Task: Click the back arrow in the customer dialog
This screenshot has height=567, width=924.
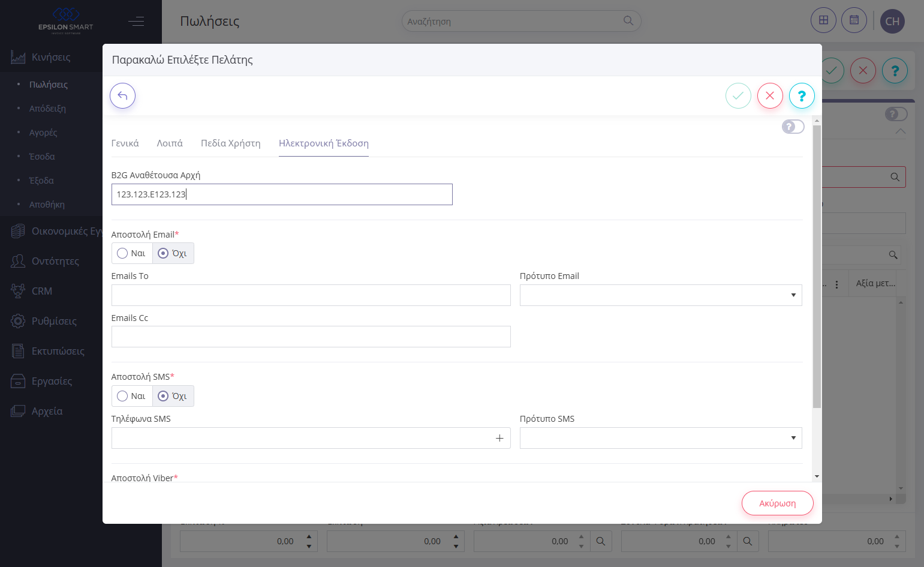Action: pos(122,95)
